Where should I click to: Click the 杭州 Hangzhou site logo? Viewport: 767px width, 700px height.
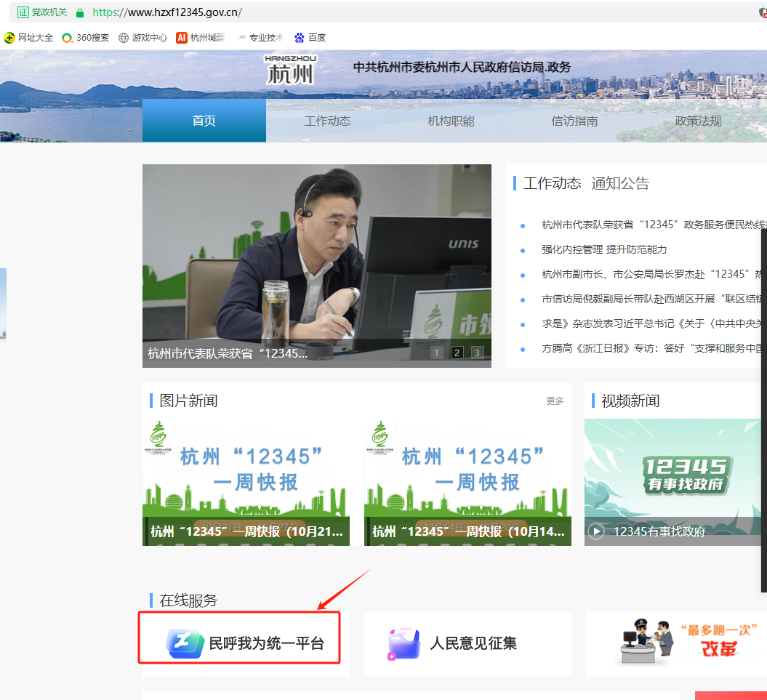[291, 70]
